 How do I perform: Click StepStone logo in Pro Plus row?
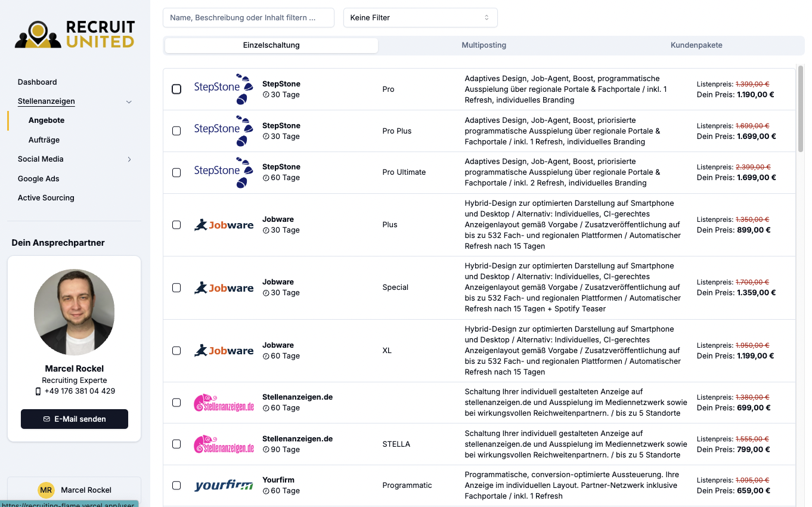224,131
